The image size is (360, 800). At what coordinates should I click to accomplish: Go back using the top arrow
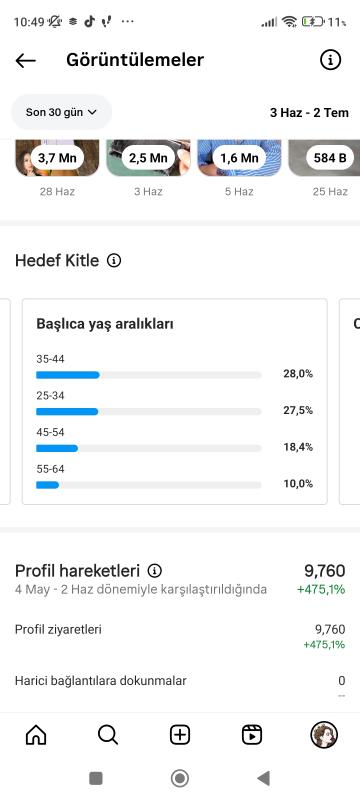[x=25, y=60]
